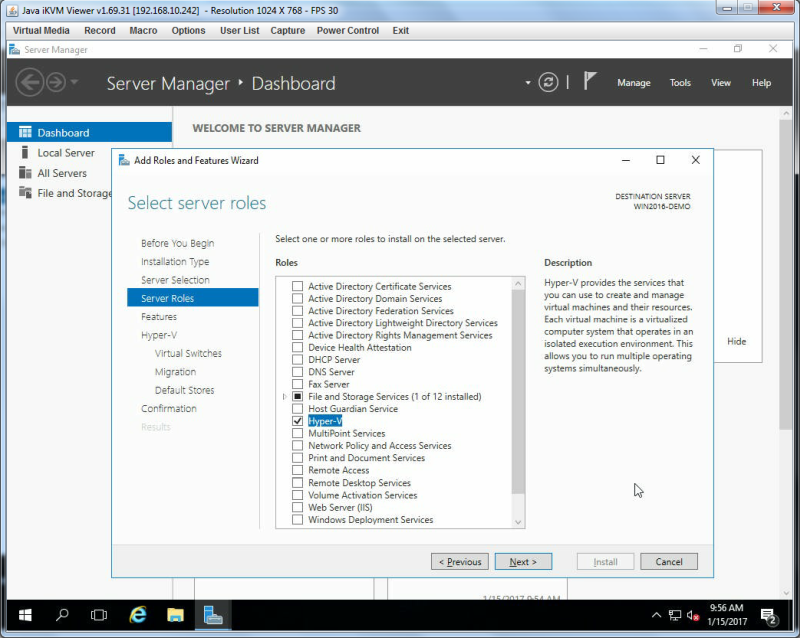
Task: Click the volume tray icon
Action: (692, 616)
